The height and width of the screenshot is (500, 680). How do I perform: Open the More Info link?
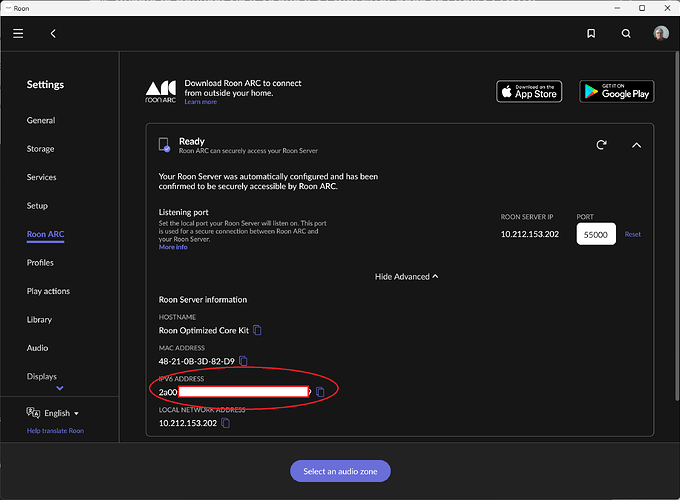point(173,247)
